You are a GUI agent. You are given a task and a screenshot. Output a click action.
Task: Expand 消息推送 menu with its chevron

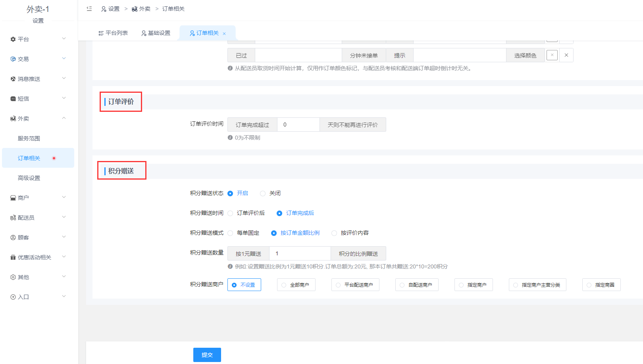(x=64, y=79)
